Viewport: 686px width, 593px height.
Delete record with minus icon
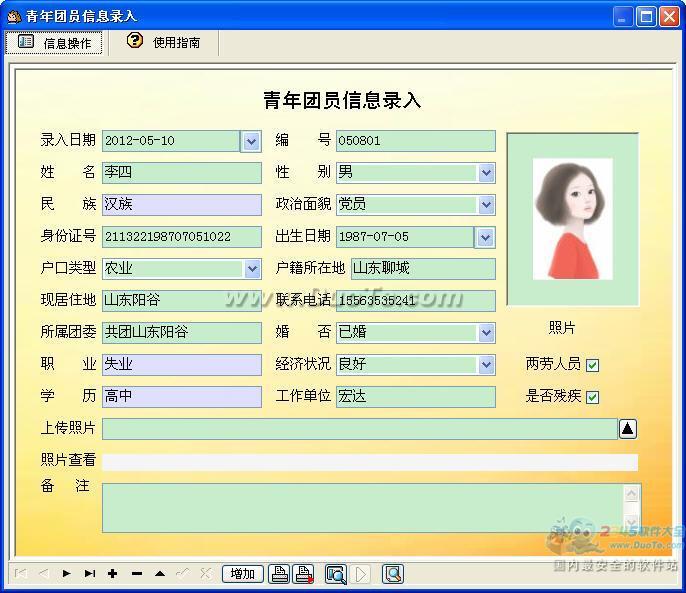coord(136,573)
